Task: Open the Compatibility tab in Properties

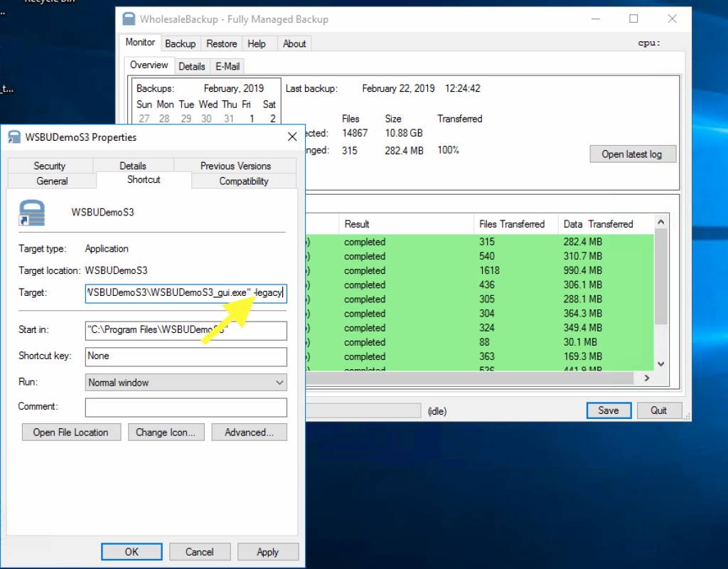Action: click(x=244, y=181)
